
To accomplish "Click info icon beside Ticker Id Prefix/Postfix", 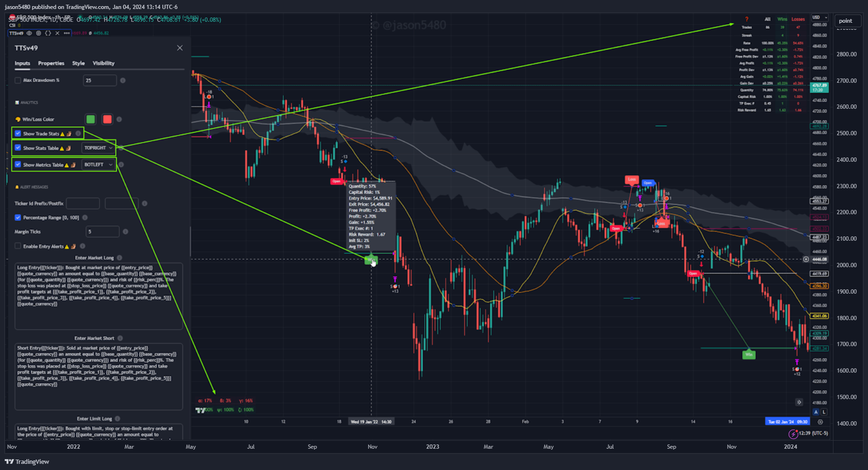I will [x=145, y=203].
